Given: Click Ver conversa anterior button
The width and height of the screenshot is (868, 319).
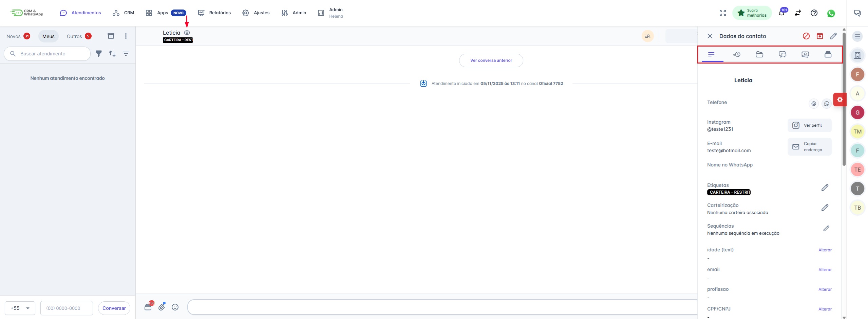Looking at the screenshot, I should pyautogui.click(x=491, y=60).
